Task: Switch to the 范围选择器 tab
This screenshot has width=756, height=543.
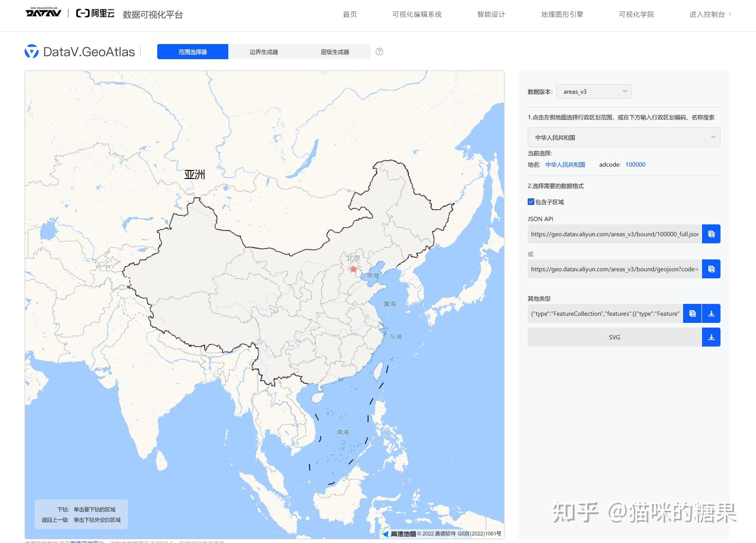Action: [193, 52]
